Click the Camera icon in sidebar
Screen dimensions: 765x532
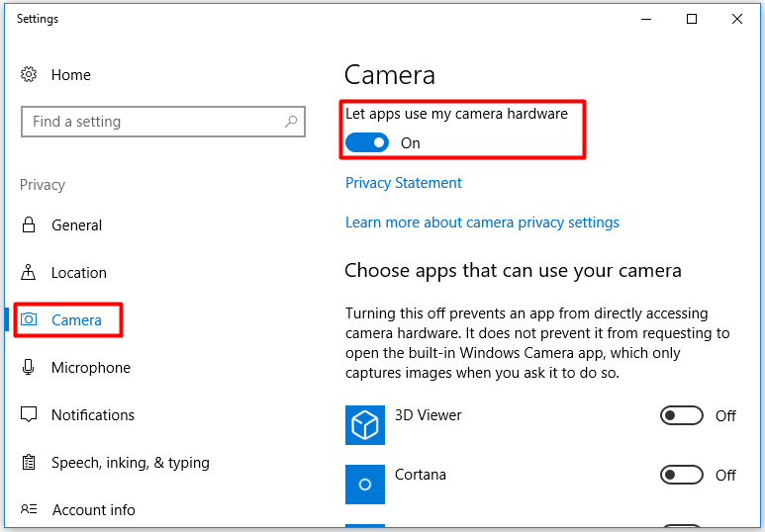click(29, 319)
